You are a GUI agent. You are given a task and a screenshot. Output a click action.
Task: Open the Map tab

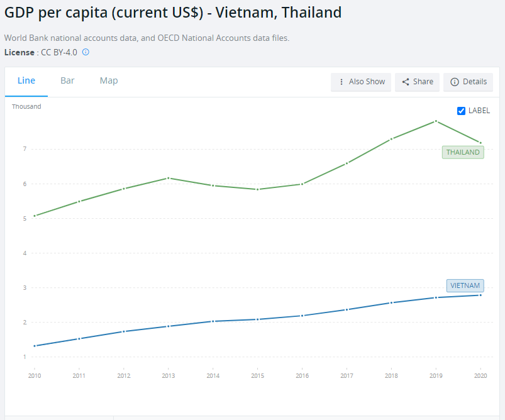point(109,80)
